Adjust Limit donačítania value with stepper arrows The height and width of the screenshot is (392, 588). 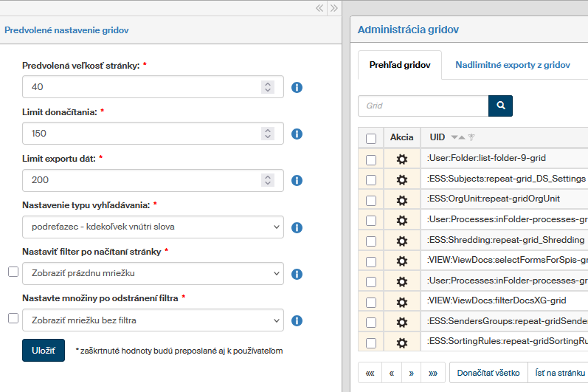[x=268, y=134]
